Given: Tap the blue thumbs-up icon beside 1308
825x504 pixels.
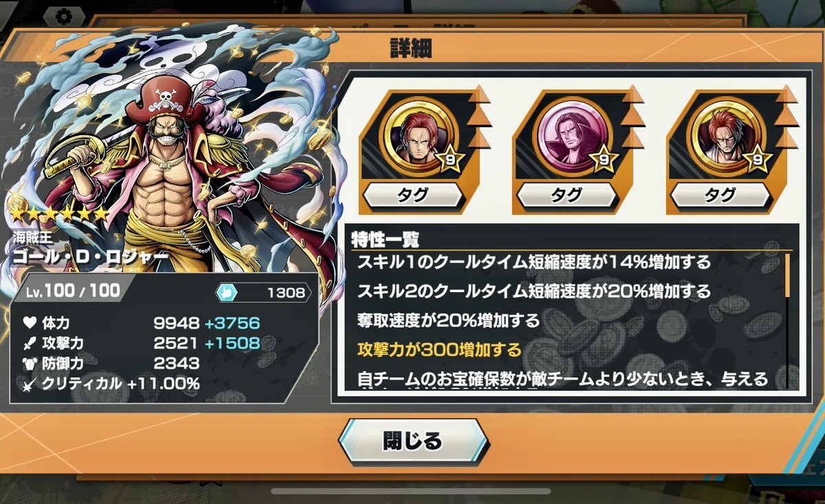Looking at the screenshot, I should click(x=227, y=293).
